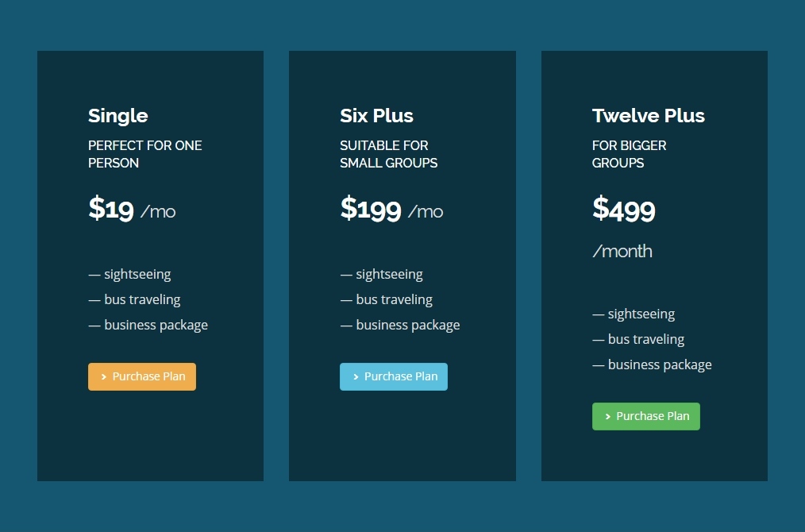Select the Twelve Plus plan heading
This screenshot has height=532, width=805.
648,116
